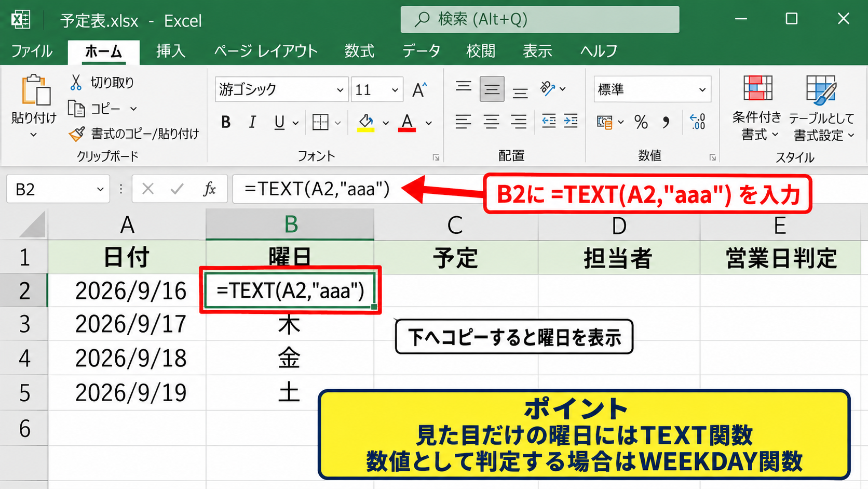Open the font name dropdown 游ゴシック
Image resolution: width=868 pixels, height=489 pixels.
point(340,90)
